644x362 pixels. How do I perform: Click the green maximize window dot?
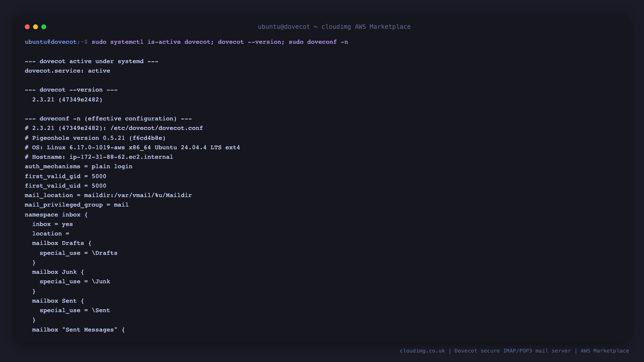[x=44, y=27]
